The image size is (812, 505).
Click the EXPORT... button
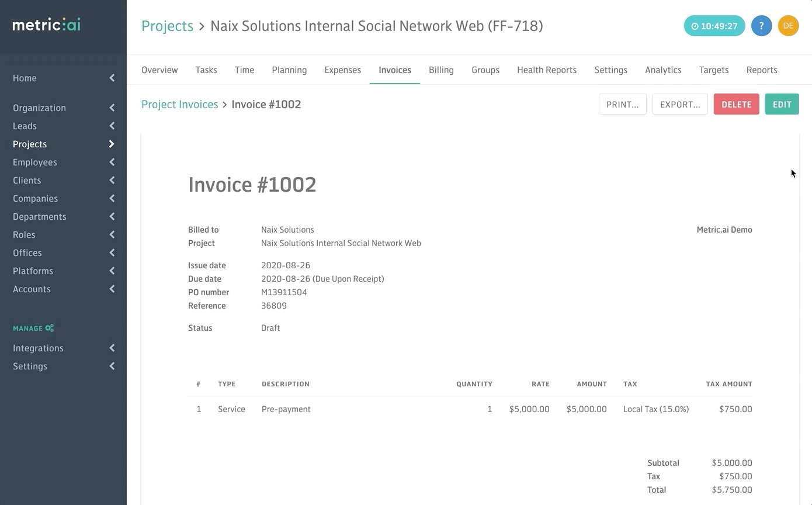(x=680, y=104)
